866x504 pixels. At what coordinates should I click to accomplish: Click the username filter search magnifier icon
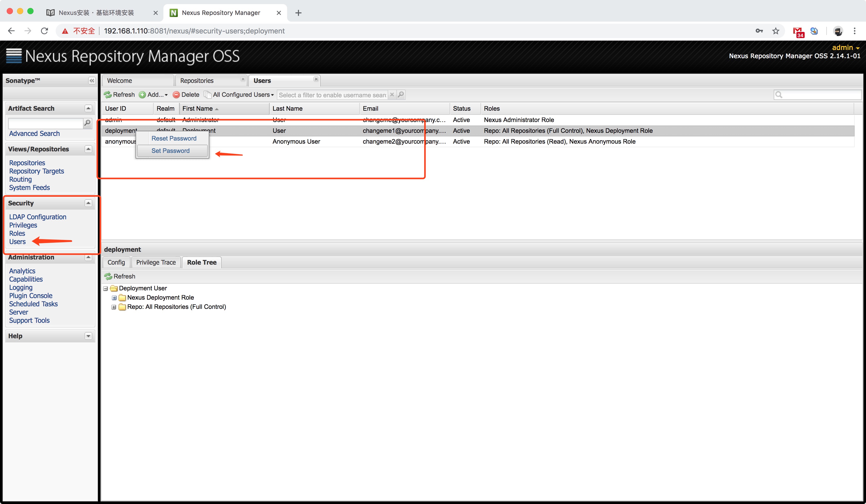401,95
